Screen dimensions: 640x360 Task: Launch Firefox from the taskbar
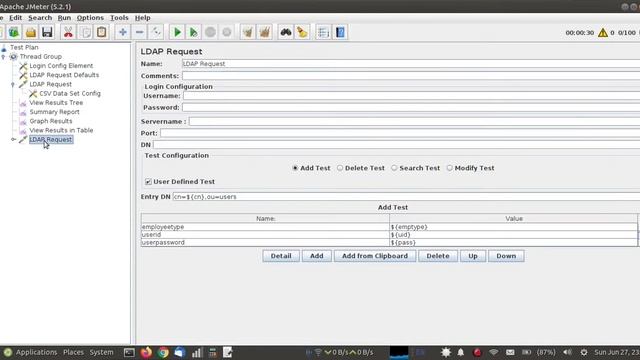[146, 352]
